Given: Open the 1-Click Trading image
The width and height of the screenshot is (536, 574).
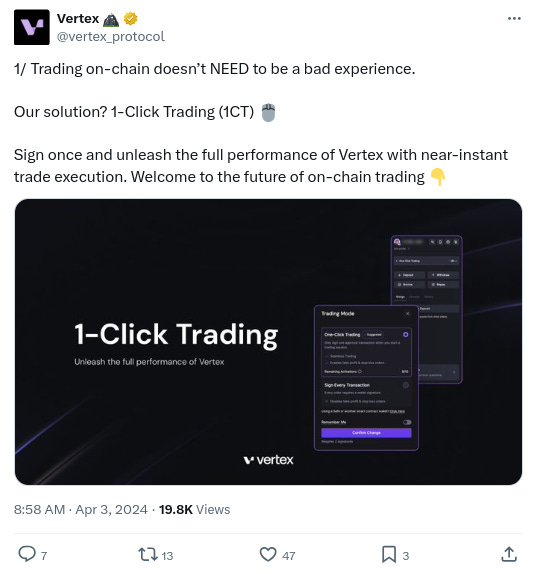Looking at the screenshot, I should (268, 342).
